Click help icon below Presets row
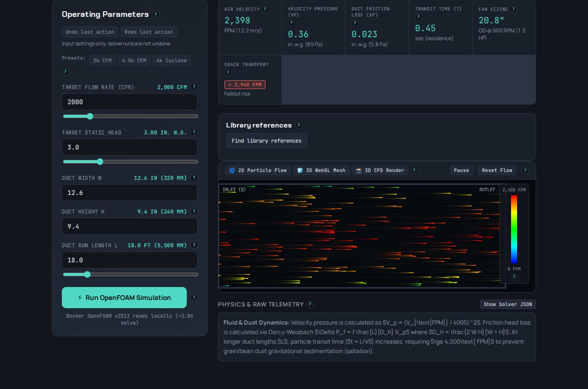Image resolution: width=588 pixels, height=389 pixels. click(x=65, y=72)
